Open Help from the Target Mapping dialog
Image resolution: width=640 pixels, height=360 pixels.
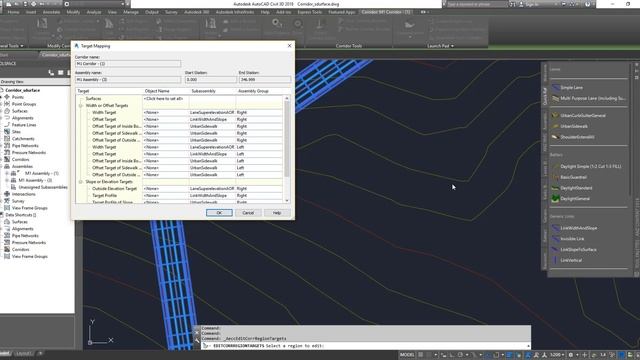(x=277, y=213)
